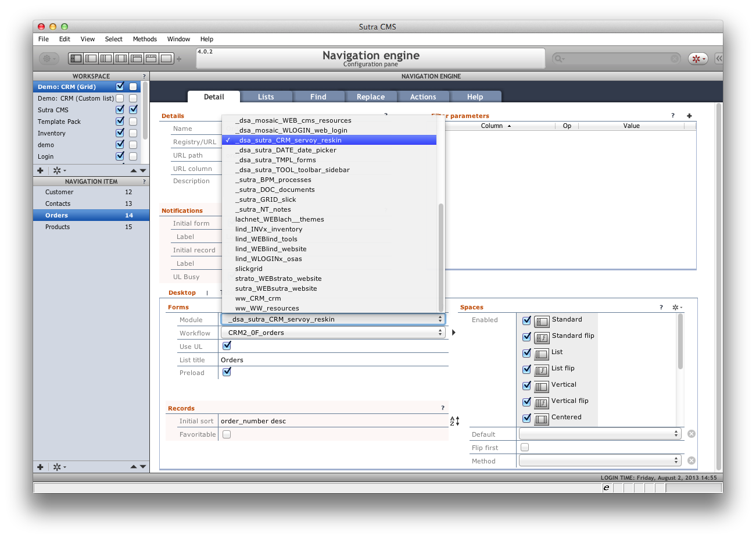Open the Window menu
This screenshot has height=539, width=756.
[x=178, y=39]
